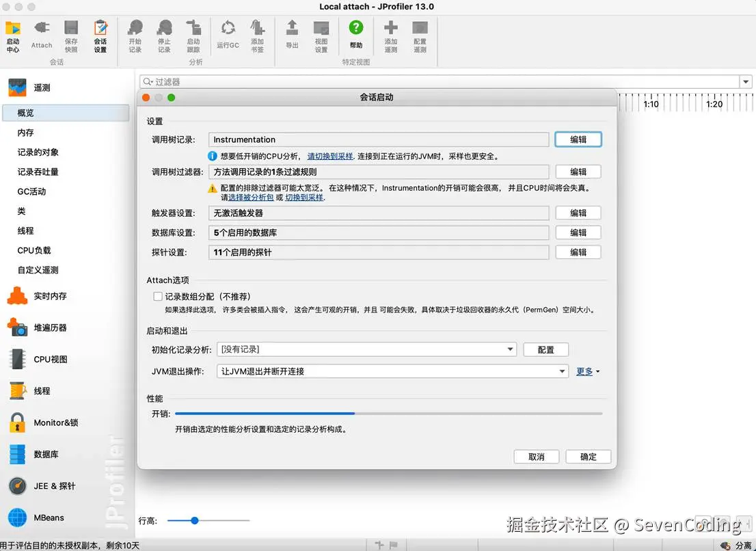
Task: Enable 记录数组分配 checkbox
Action: point(158,297)
